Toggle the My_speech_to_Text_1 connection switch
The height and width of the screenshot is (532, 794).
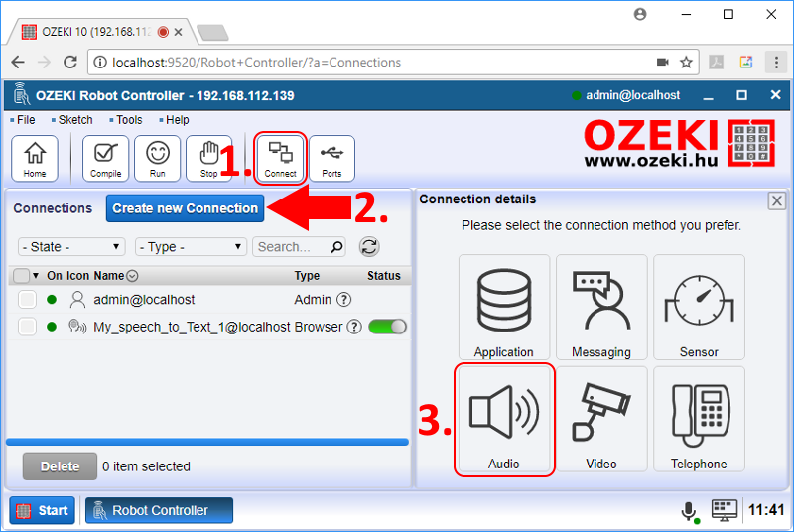coord(387,327)
